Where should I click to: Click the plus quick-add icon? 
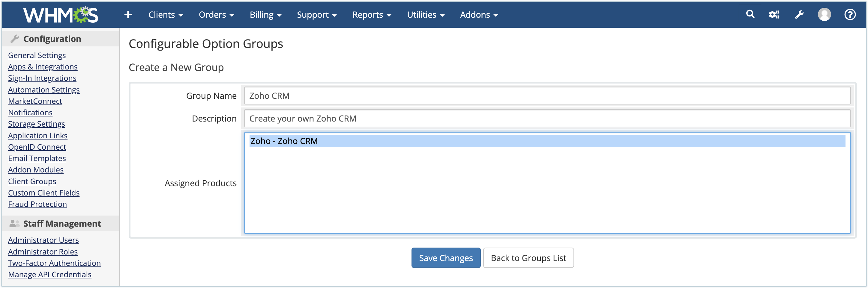[128, 14]
